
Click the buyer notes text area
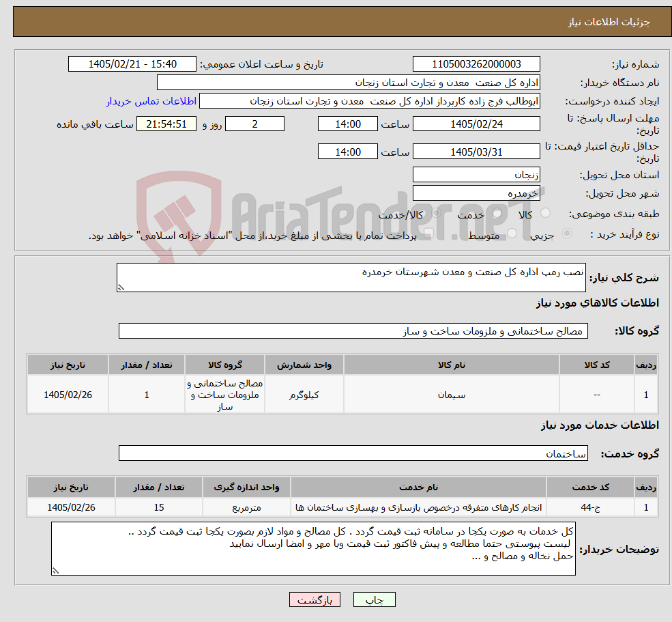313,549
